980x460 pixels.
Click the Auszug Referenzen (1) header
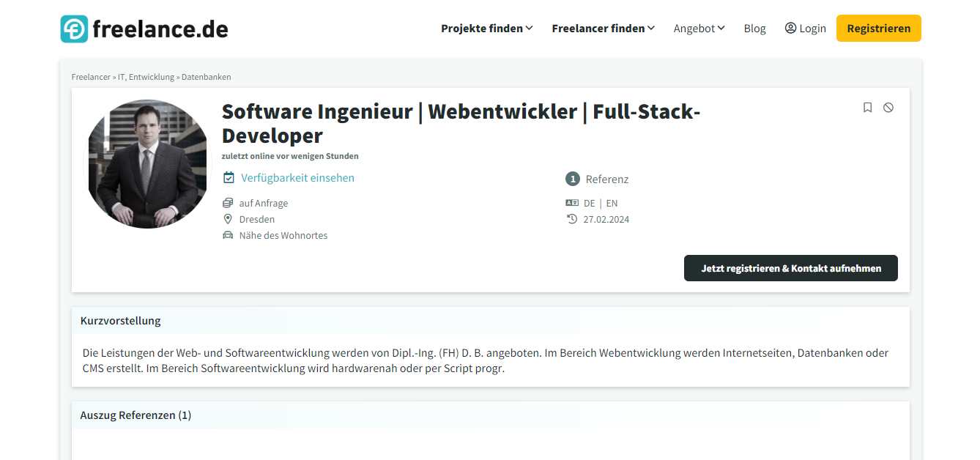[491, 415]
